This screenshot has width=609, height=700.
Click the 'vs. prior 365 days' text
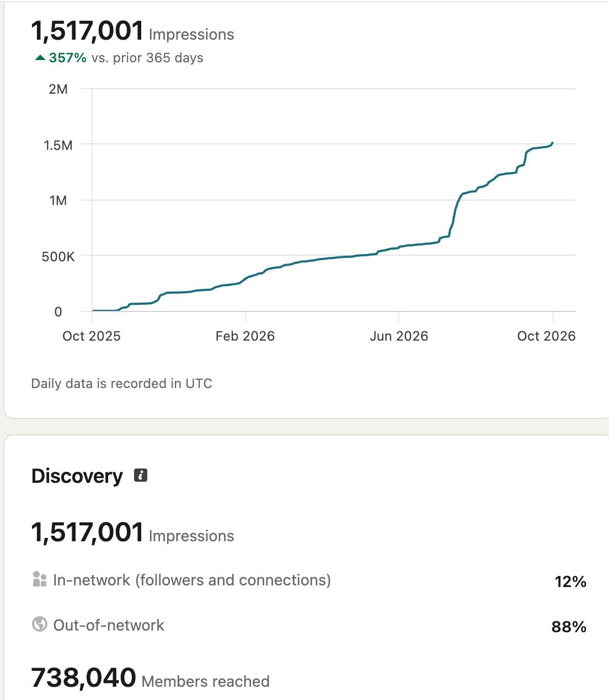[x=147, y=58]
